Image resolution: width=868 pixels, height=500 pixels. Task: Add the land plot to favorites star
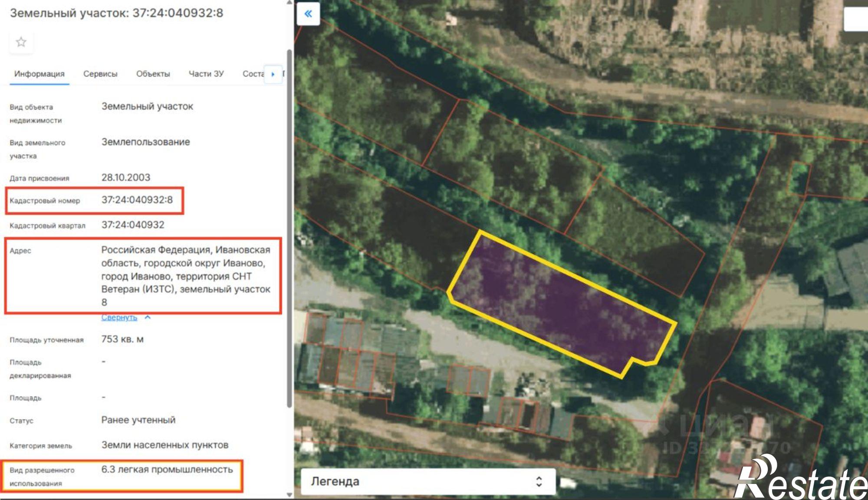(21, 42)
